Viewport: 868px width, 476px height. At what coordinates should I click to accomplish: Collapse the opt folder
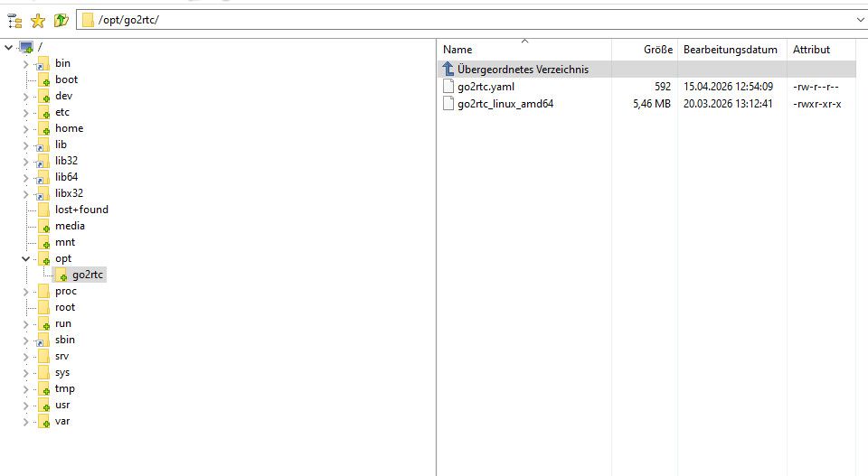[x=25, y=258]
